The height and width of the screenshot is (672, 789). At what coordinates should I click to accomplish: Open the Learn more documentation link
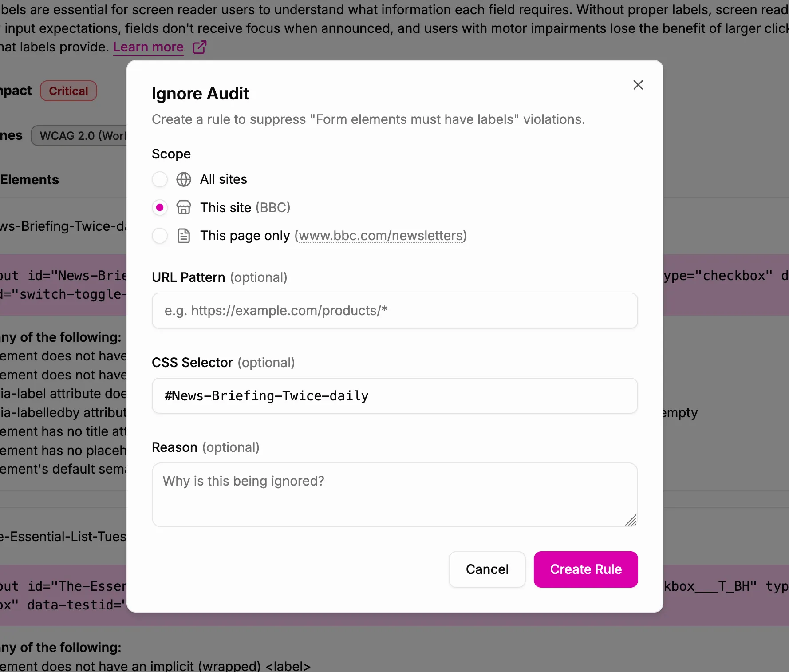click(x=148, y=47)
